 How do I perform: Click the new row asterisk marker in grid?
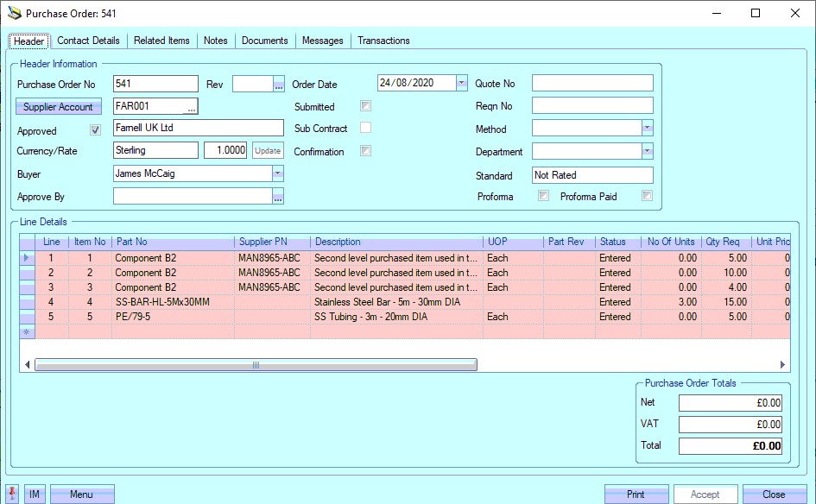pos(26,331)
